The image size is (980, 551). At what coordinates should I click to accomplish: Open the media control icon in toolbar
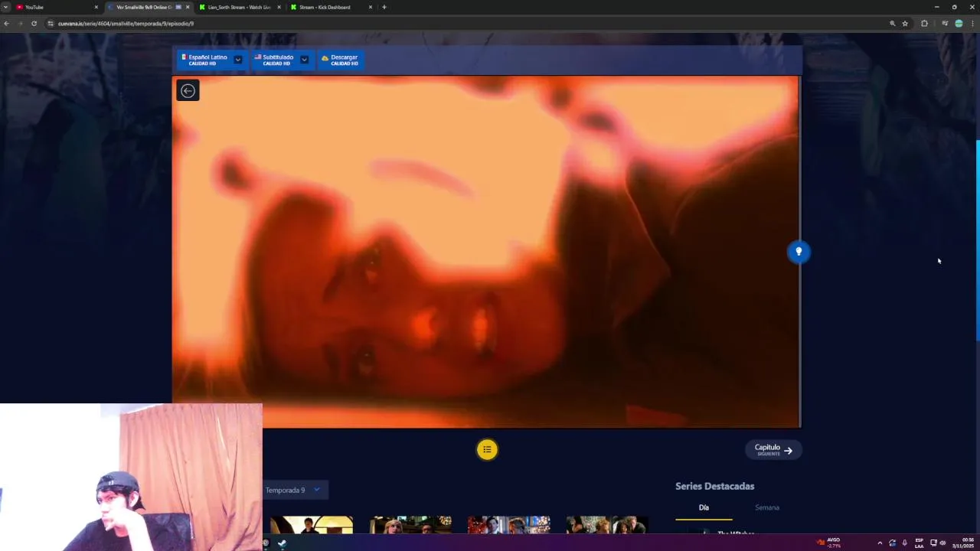[945, 24]
